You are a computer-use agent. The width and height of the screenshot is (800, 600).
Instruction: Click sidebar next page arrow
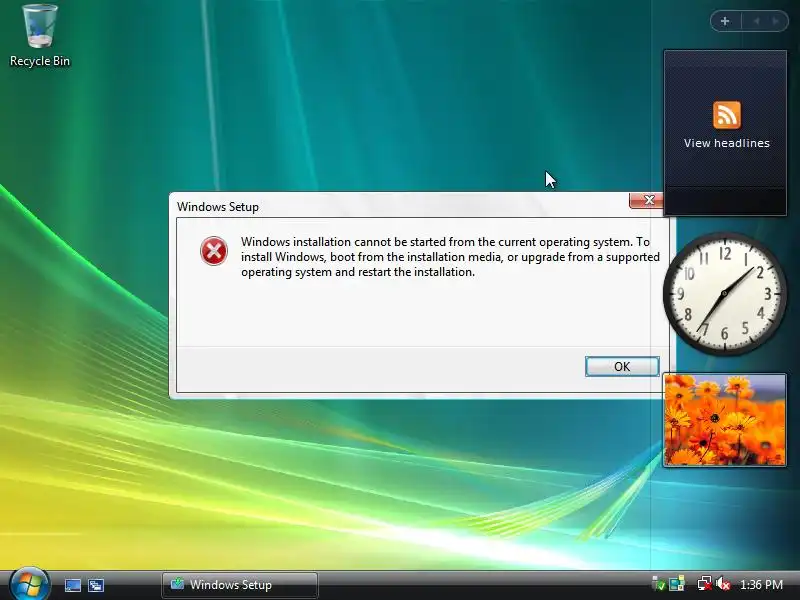coord(776,21)
